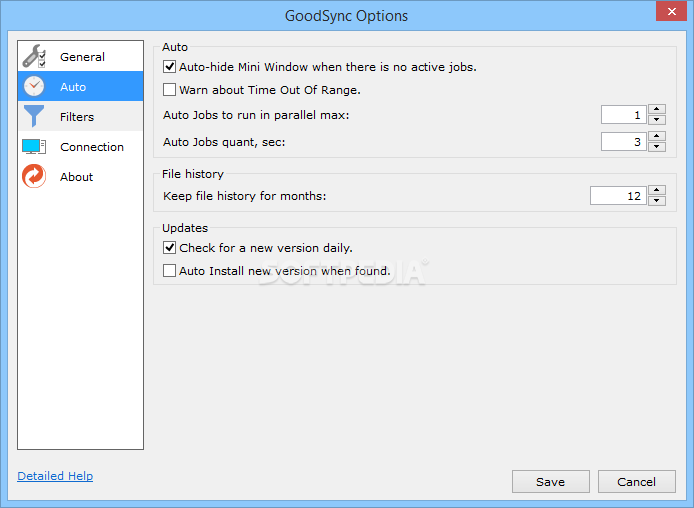Click the About GoodSync logo icon
The width and height of the screenshot is (694, 508).
(34, 176)
